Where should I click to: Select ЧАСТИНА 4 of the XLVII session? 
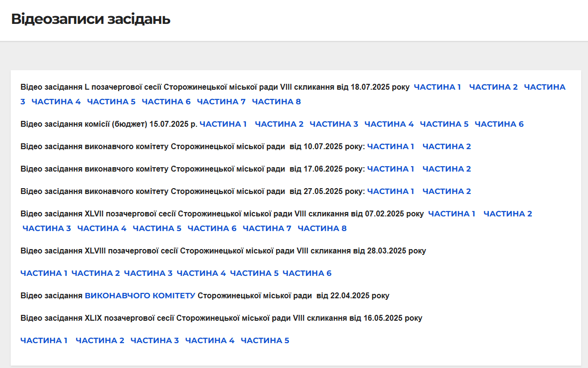tap(101, 229)
